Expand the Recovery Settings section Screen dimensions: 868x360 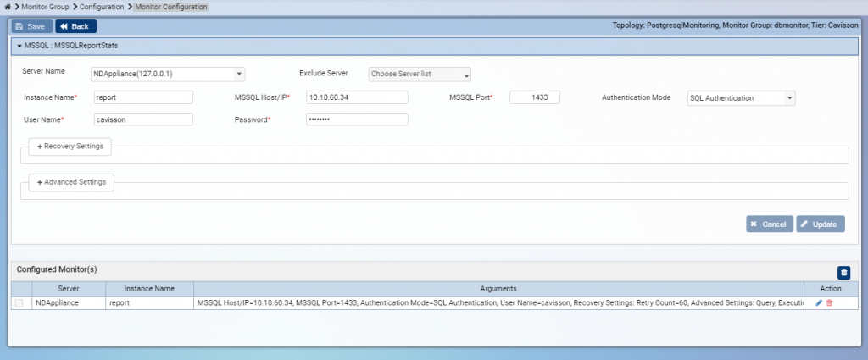pyautogui.click(x=70, y=147)
